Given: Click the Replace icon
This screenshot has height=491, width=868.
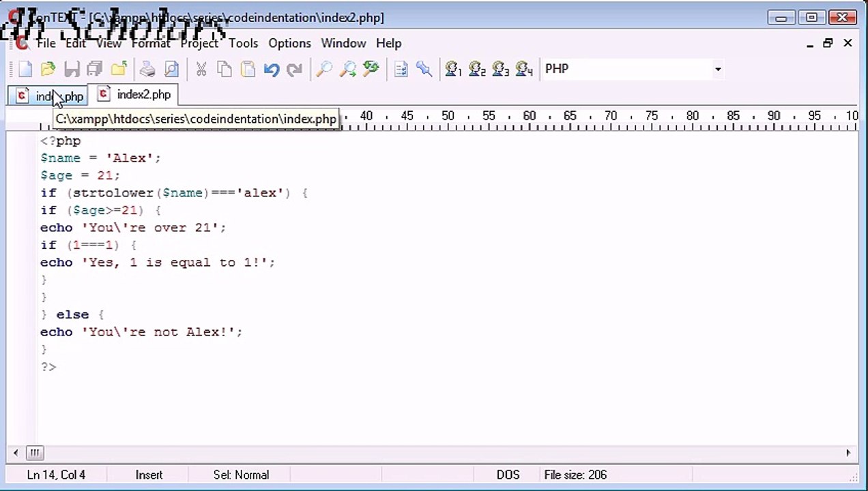Looking at the screenshot, I should [371, 69].
